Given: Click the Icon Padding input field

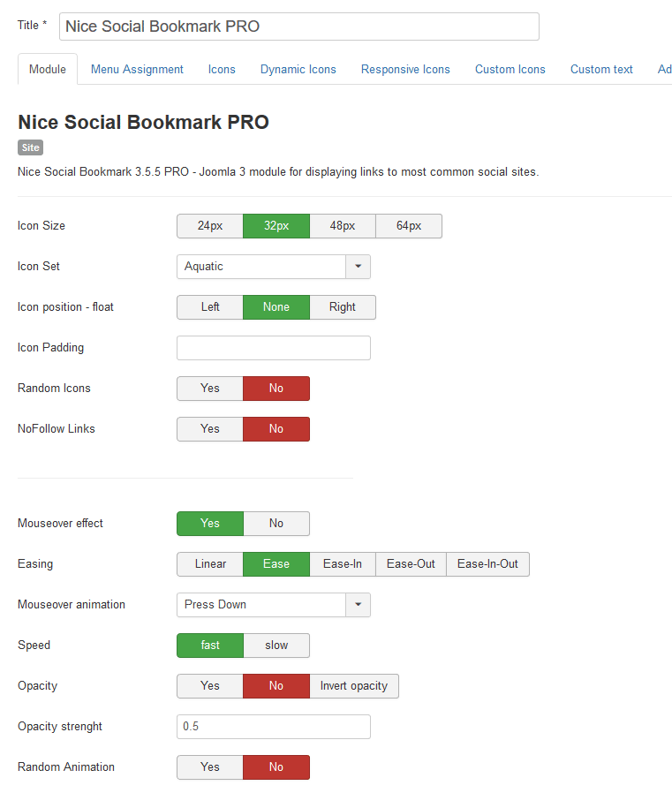Looking at the screenshot, I should click(x=274, y=348).
